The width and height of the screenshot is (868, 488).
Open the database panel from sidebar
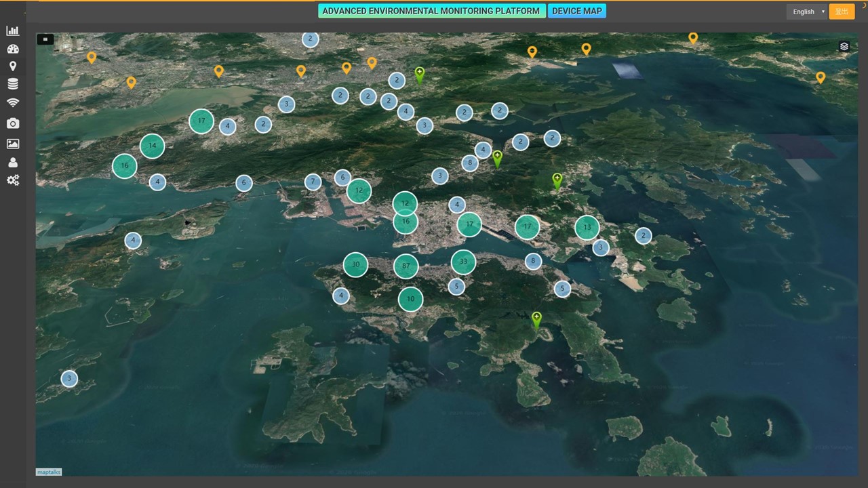pos(13,83)
